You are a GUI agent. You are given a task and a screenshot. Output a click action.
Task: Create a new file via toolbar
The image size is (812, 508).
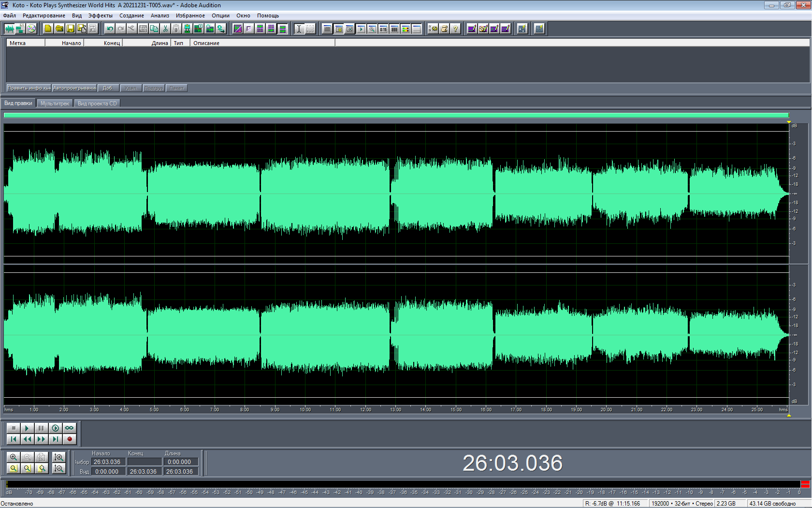48,29
